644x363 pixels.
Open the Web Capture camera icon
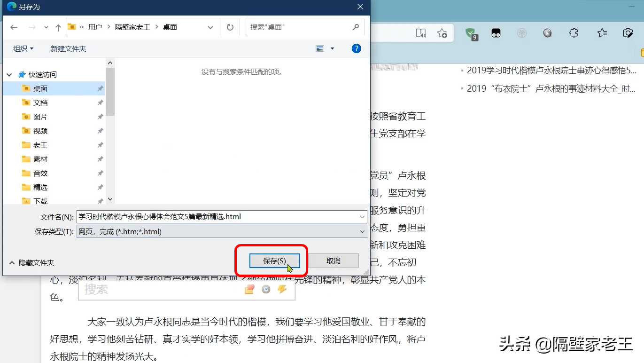[x=628, y=33]
